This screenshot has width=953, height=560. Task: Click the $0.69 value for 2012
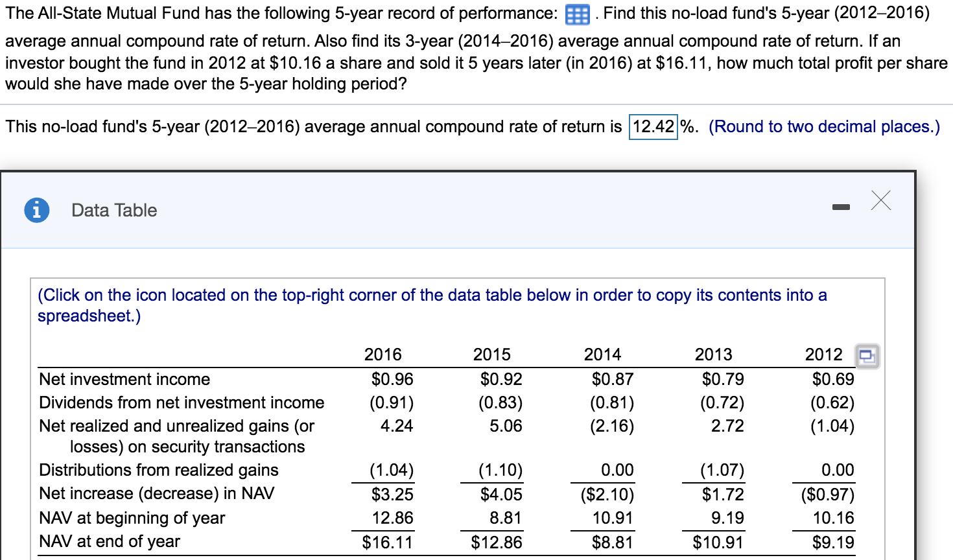[x=833, y=379]
